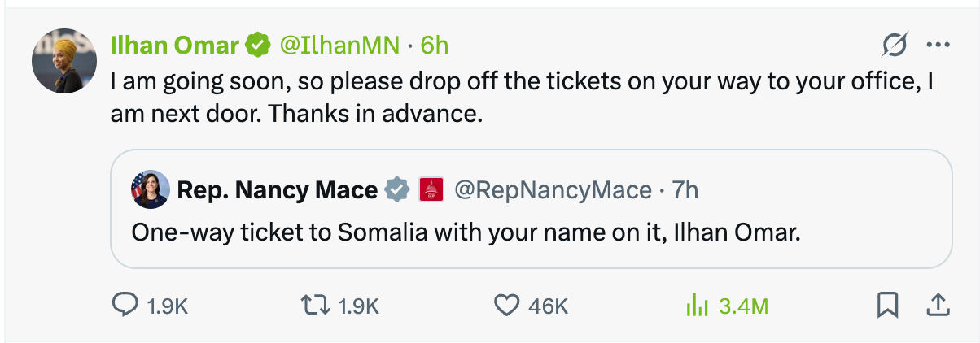Image resolution: width=980 pixels, height=343 pixels.
Task: Click the red affiliation badge icon
Action: [x=431, y=190]
